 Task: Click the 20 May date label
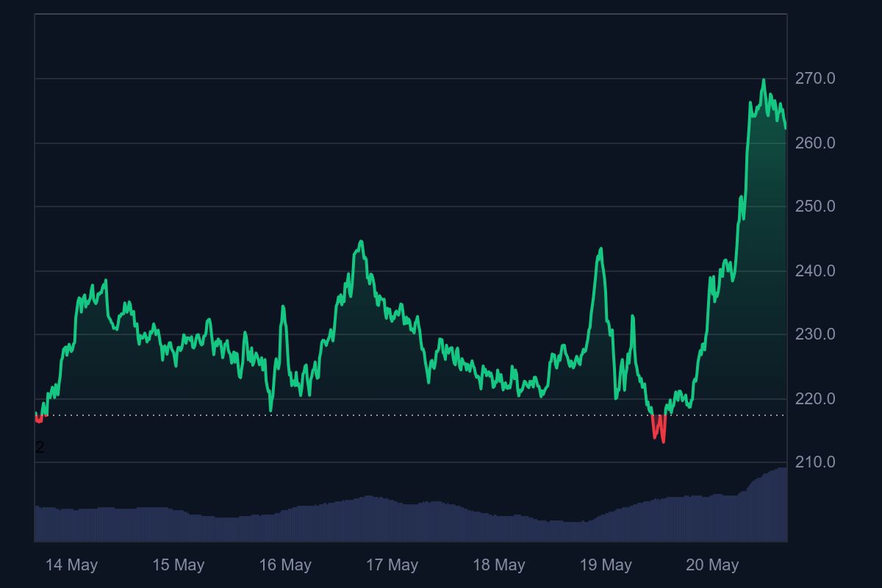(x=712, y=565)
